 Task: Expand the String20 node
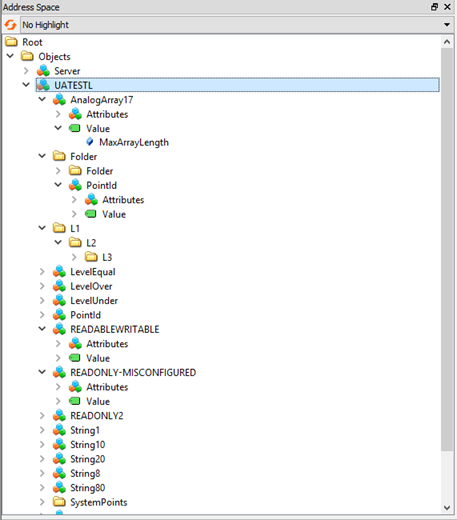42,459
